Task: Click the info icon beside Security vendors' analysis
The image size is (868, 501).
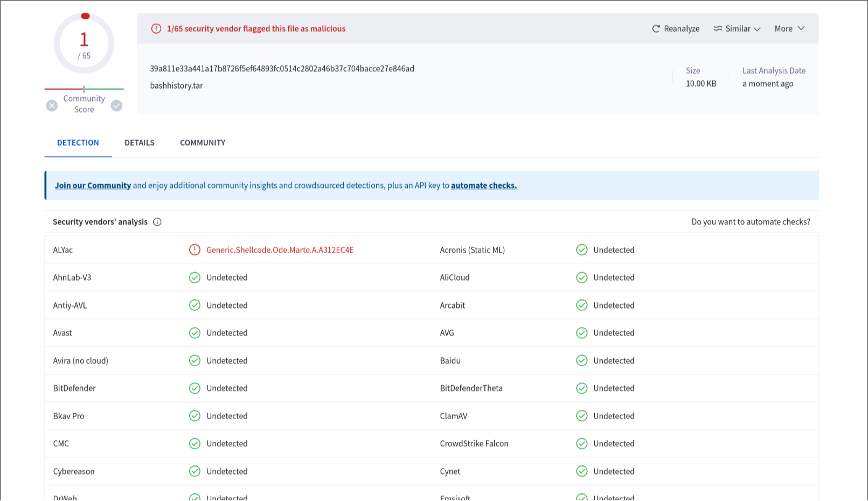Action: pyautogui.click(x=157, y=222)
